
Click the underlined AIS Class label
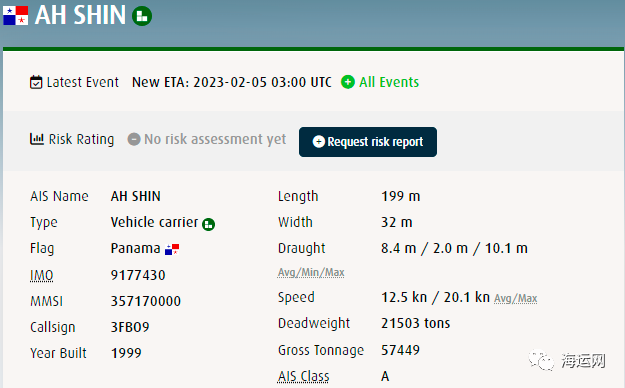(x=303, y=376)
